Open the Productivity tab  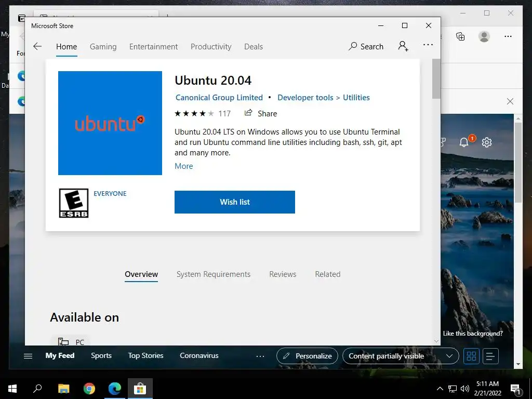point(211,46)
